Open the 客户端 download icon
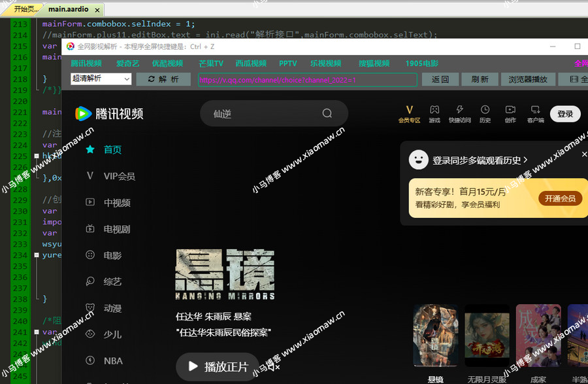 (536, 114)
